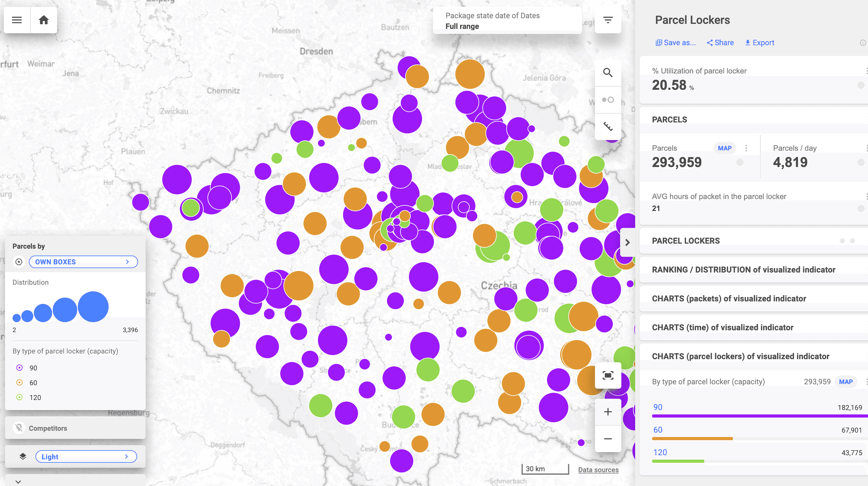868x486 pixels.
Task: Zoom out with the minus button
Action: coord(608,439)
